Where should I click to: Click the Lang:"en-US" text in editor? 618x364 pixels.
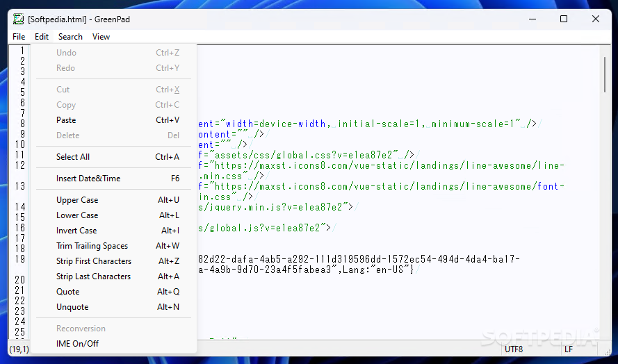[375, 270]
